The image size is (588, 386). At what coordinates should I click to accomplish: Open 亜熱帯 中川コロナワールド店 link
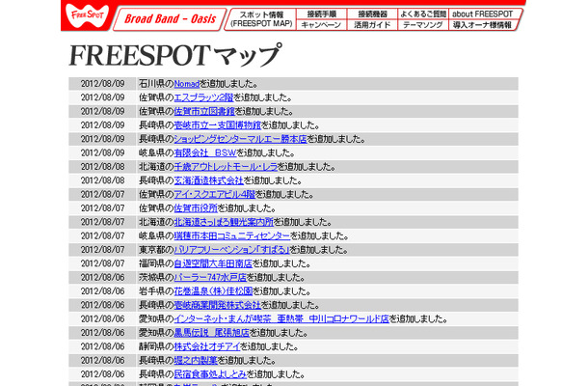tap(281, 318)
